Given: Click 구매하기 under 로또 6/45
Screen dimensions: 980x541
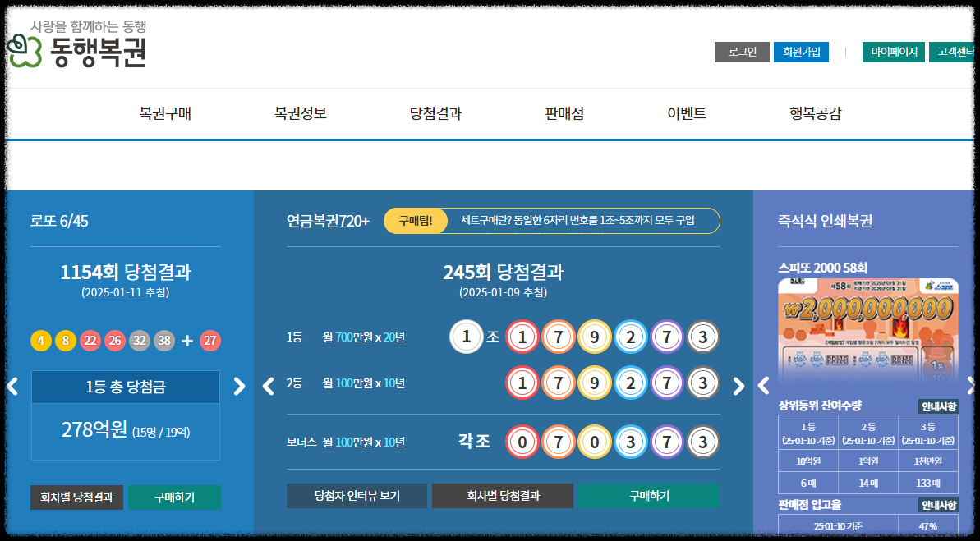Looking at the screenshot, I should pos(174,497).
